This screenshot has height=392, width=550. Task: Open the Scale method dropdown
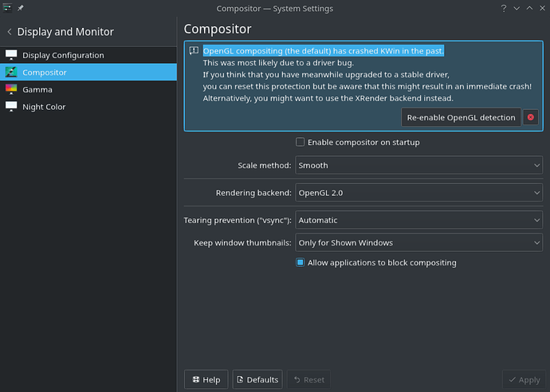pos(418,165)
